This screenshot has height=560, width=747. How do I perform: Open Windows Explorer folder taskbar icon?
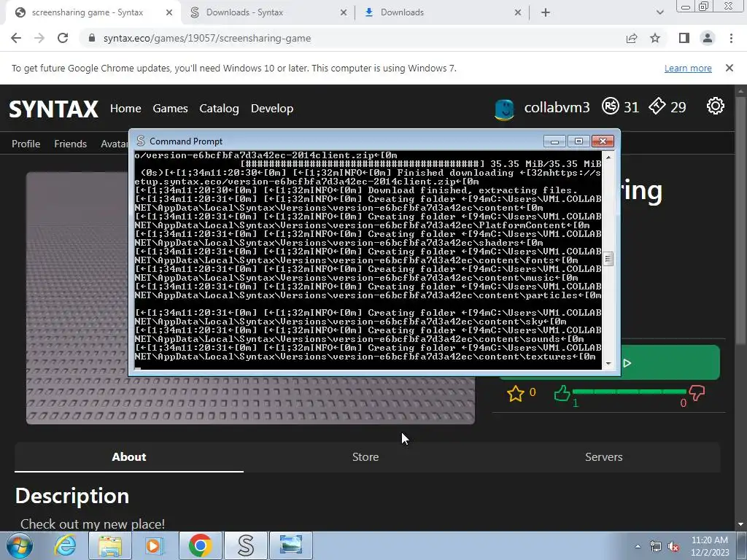(x=109, y=545)
